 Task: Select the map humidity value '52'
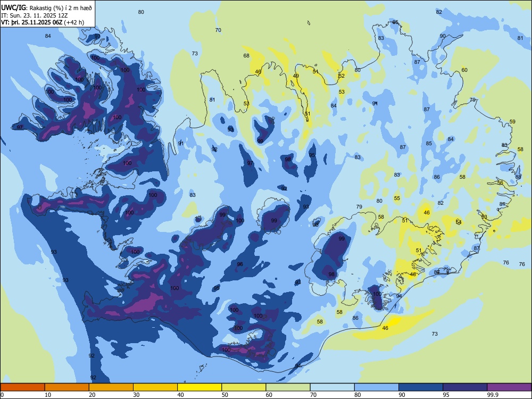tap(342, 76)
